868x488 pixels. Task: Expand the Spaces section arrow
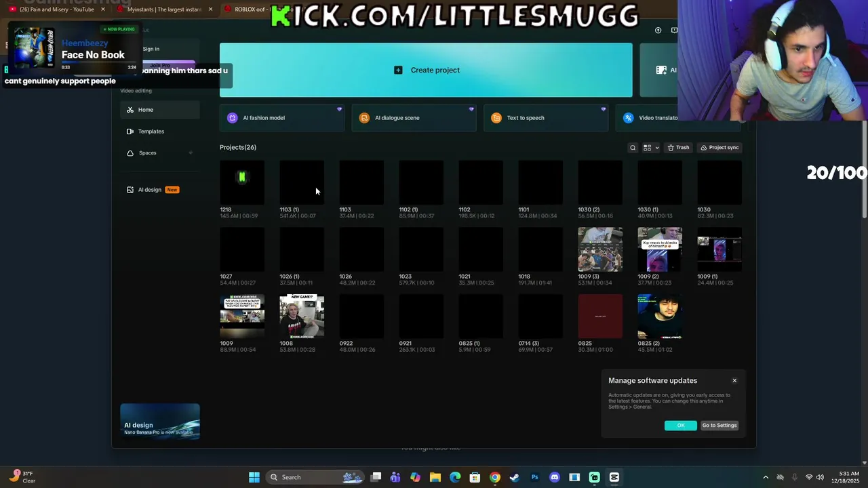pyautogui.click(x=191, y=153)
